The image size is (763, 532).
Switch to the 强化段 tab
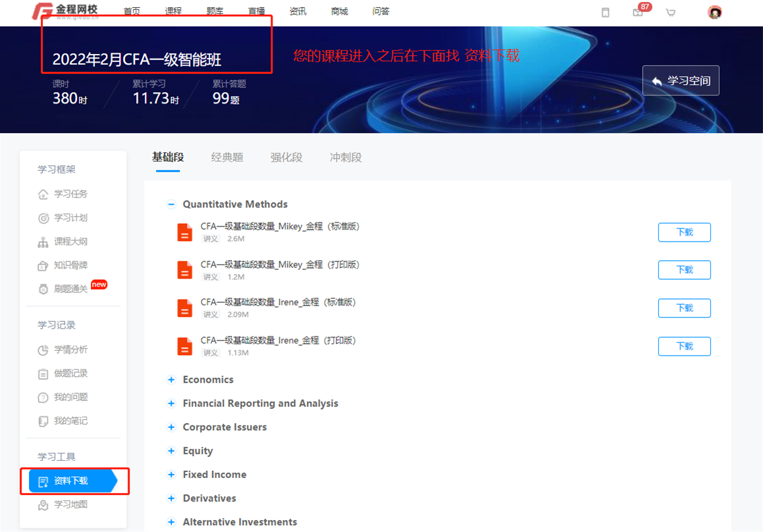tap(286, 157)
